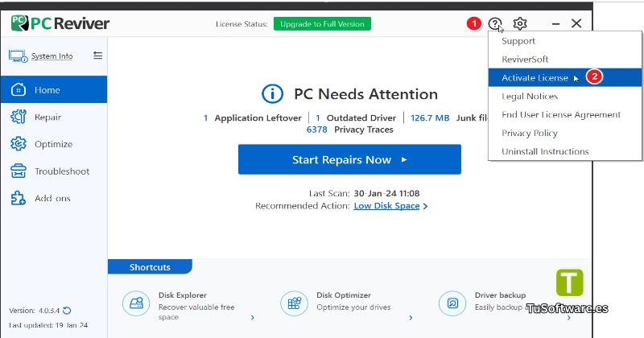Image resolution: width=644 pixels, height=338 pixels.
Task: Click the 6378 Privacy Traces result
Action: (x=350, y=130)
